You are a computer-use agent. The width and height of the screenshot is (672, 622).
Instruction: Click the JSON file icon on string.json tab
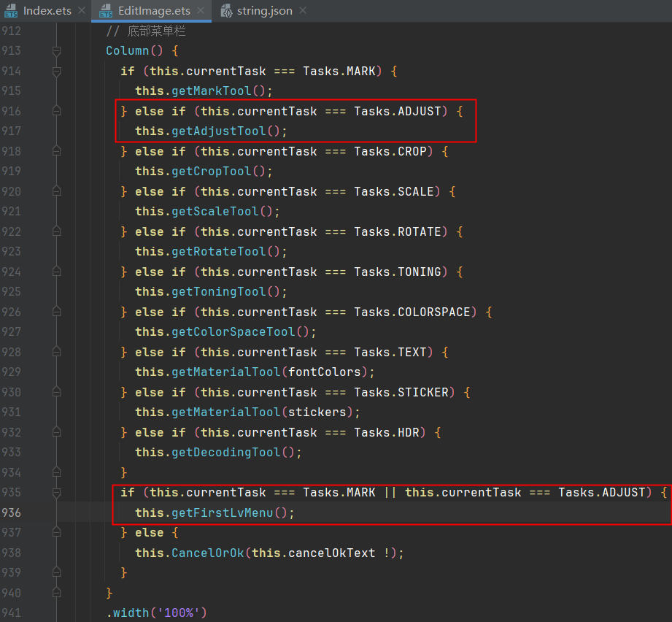tap(225, 11)
